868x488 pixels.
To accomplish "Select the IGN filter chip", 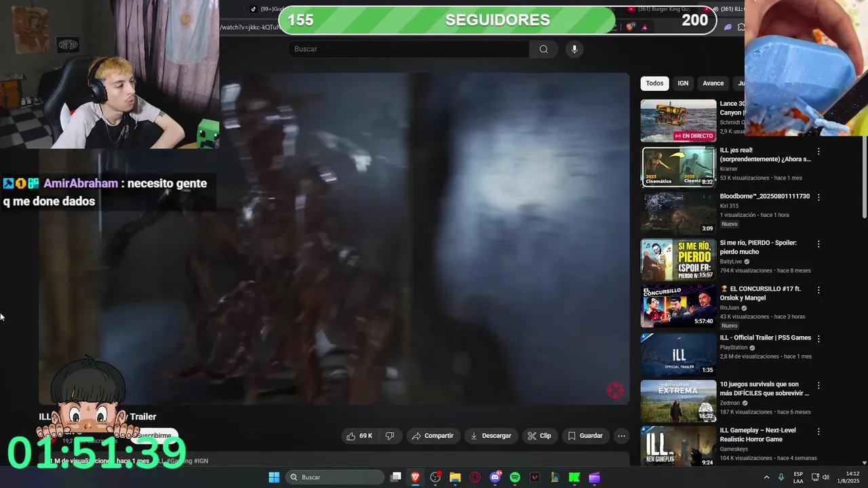I will tap(683, 83).
